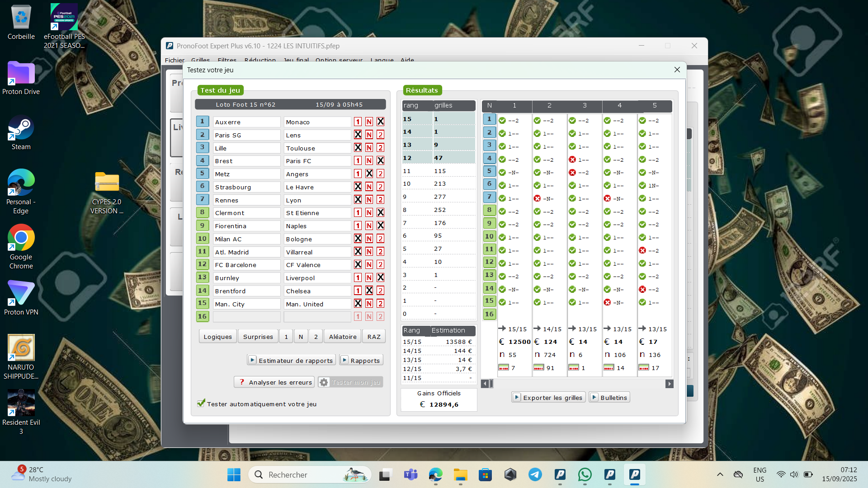Click the gear icon on Tester mon jeu

point(324,382)
